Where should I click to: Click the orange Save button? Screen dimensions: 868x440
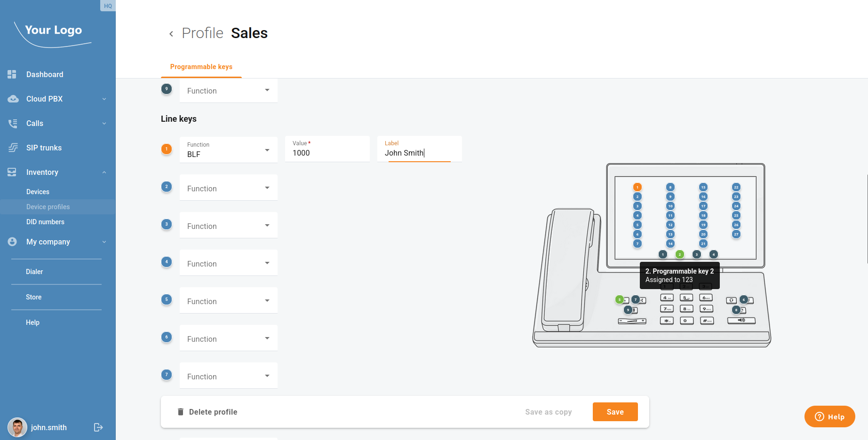pos(615,412)
